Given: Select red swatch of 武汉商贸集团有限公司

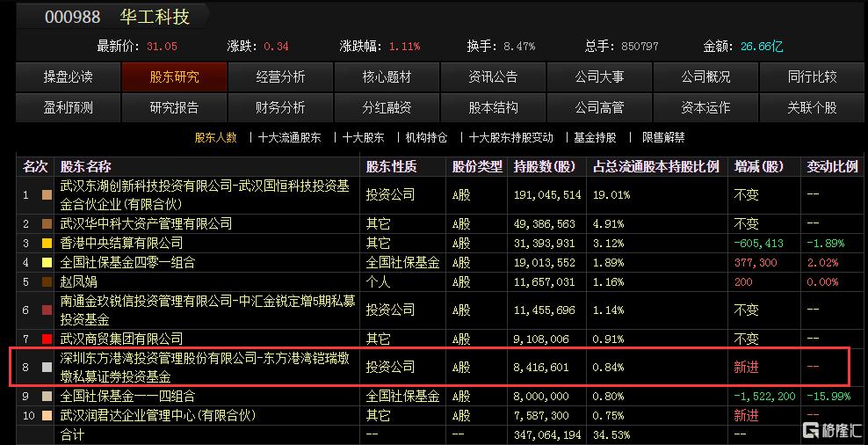Looking at the screenshot, I should click(47, 339).
